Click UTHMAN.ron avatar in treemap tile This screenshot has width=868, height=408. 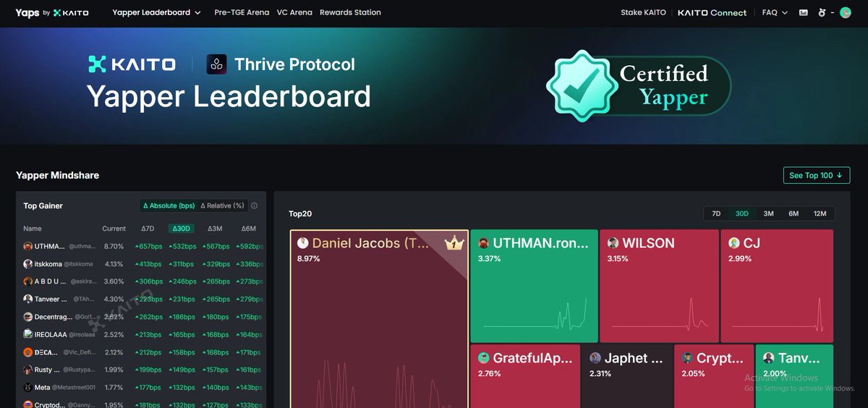click(484, 243)
